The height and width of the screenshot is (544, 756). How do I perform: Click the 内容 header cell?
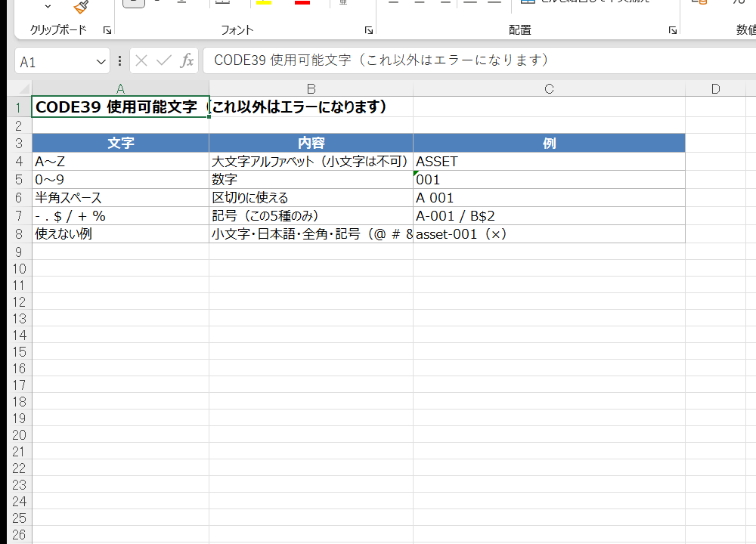click(311, 143)
